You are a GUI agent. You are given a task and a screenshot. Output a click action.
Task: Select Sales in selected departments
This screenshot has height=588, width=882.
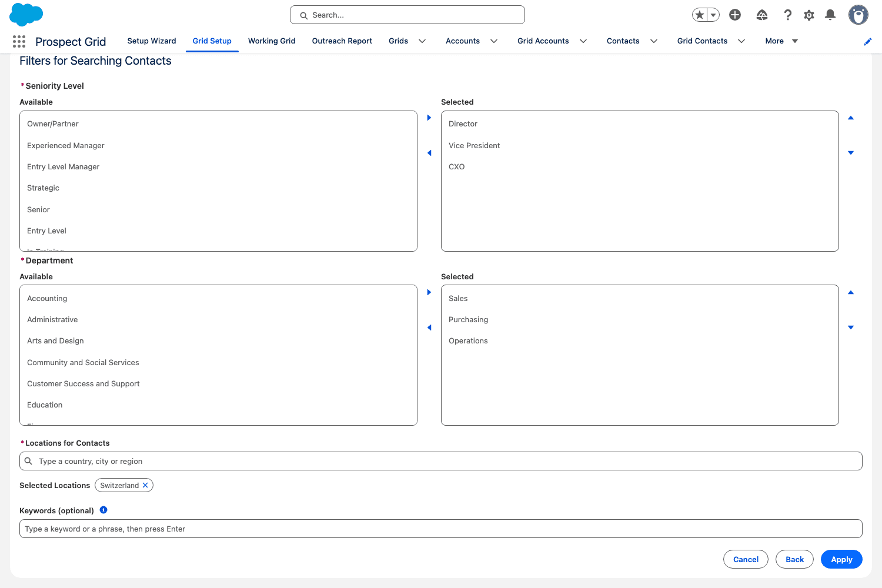(x=640, y=299)
